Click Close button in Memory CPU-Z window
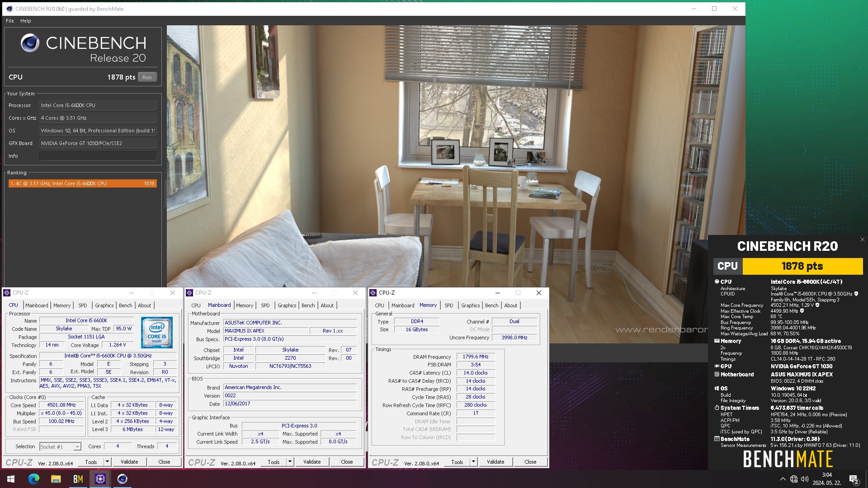 click(x=531, y=462)
